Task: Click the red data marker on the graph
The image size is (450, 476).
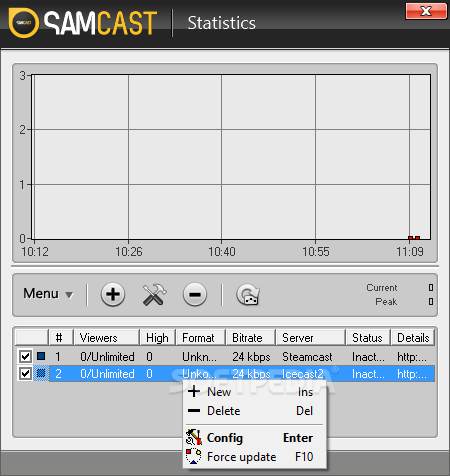Action: coord(414,238)
